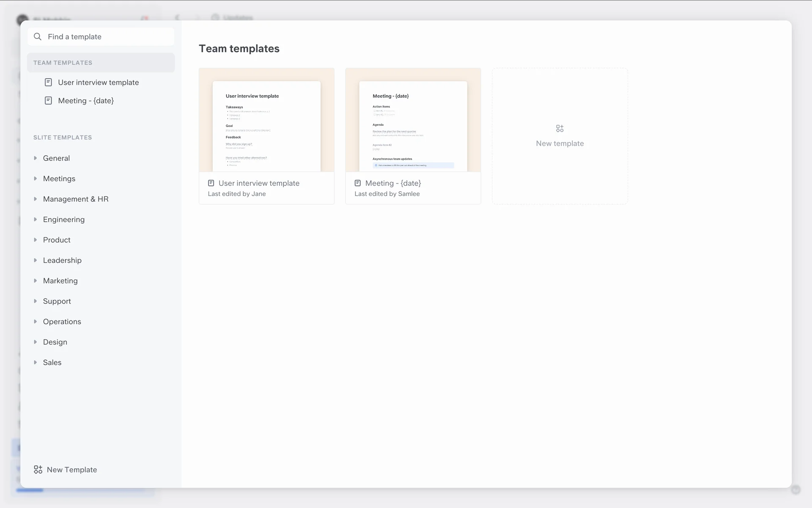Screen dimensions: 812x508
Task: Click the New Template icon at the sidebar bottom
Action: (38, 469)
